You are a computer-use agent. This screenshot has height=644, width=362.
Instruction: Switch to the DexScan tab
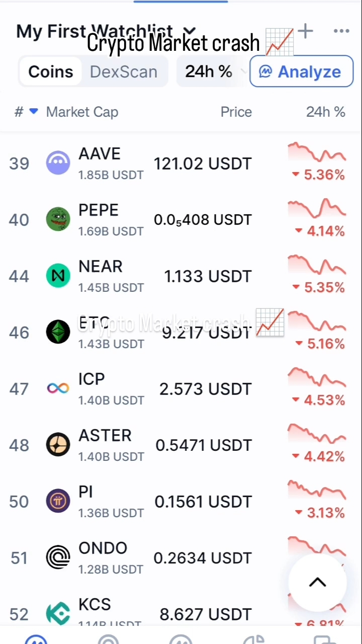click(x=124, y=71)
